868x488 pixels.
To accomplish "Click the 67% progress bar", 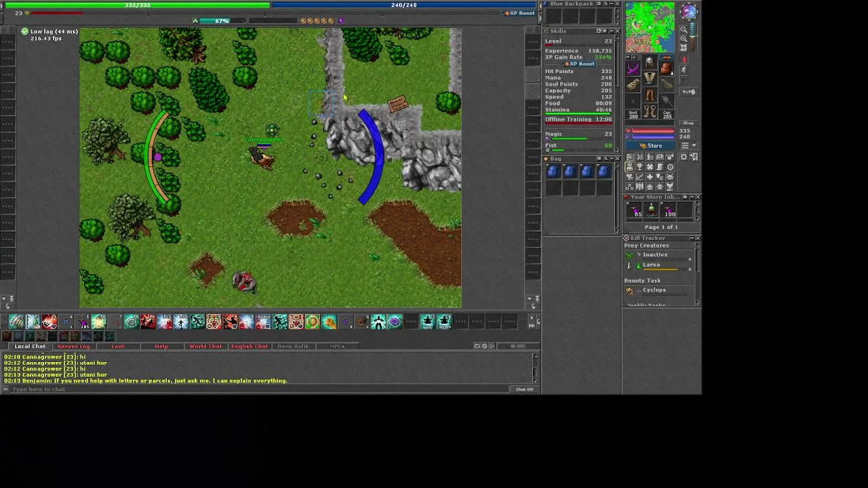I will point(222,21).
